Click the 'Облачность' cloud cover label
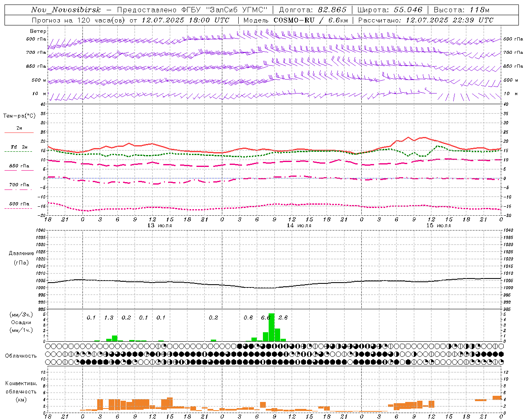The image size is (525, 420). point(21,356)
